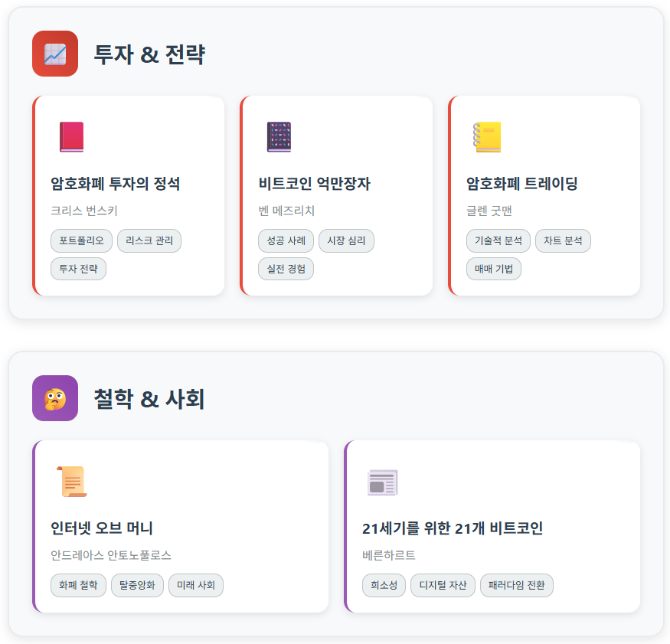Click the 시장 심리 tag
Screen dimensions: 670x644
coord(345,240)
